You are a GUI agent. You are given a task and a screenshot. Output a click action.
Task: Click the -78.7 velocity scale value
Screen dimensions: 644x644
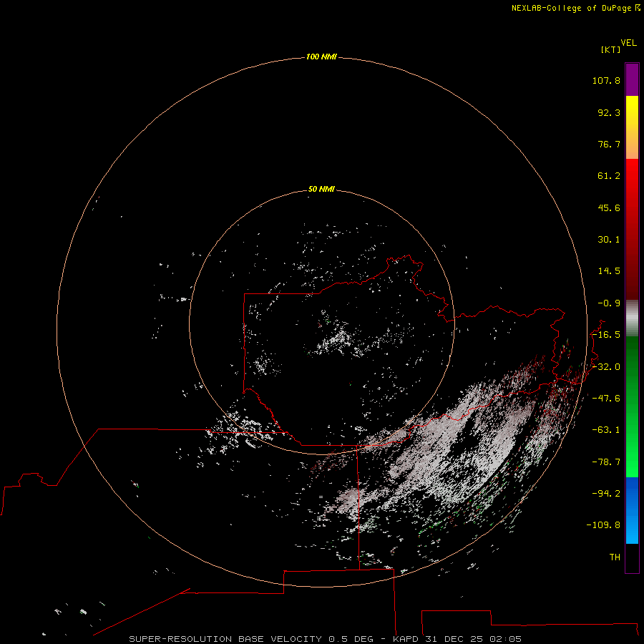point(606,462)
